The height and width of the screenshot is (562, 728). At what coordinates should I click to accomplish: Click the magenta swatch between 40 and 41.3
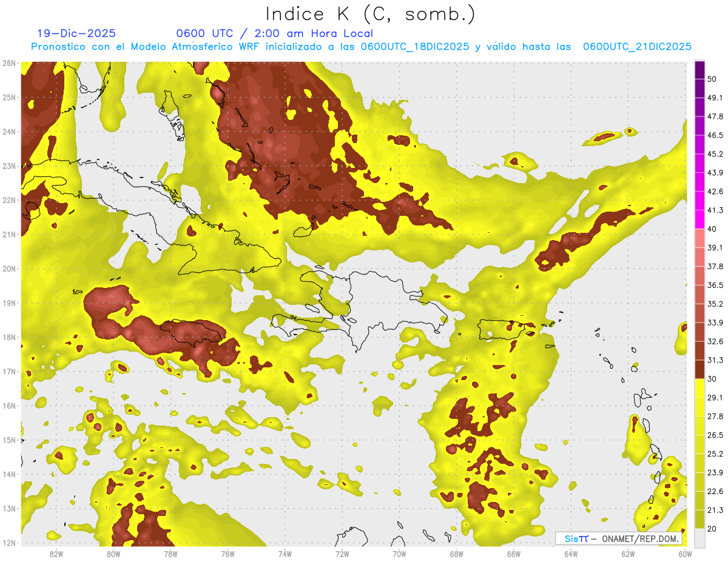click(x=699, y=219)
